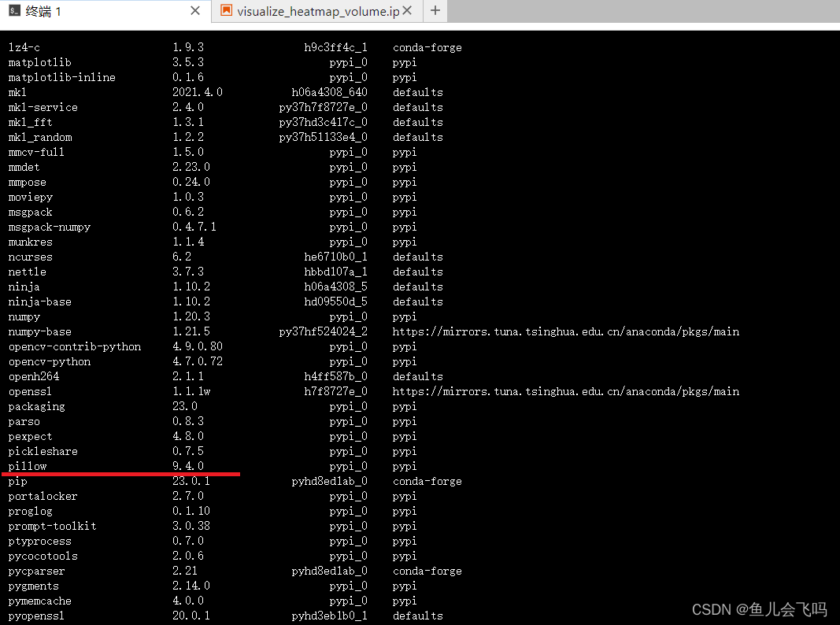This screenshot has height=625, width=840.
Task: Select the opencv-python package name
Action: pos(49,361)
